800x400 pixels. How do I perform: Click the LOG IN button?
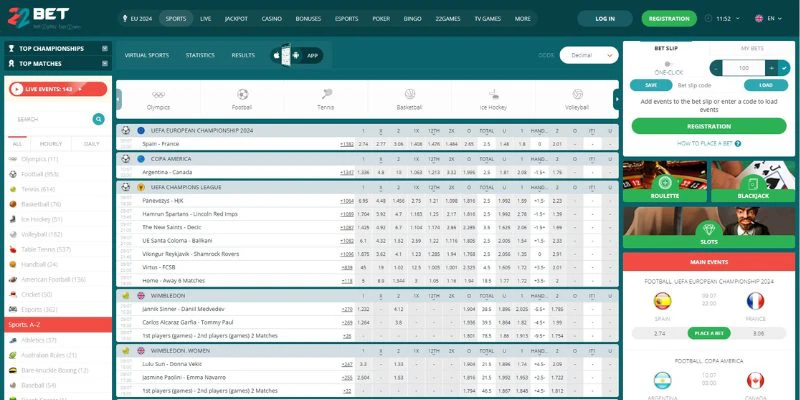[605, 18]
